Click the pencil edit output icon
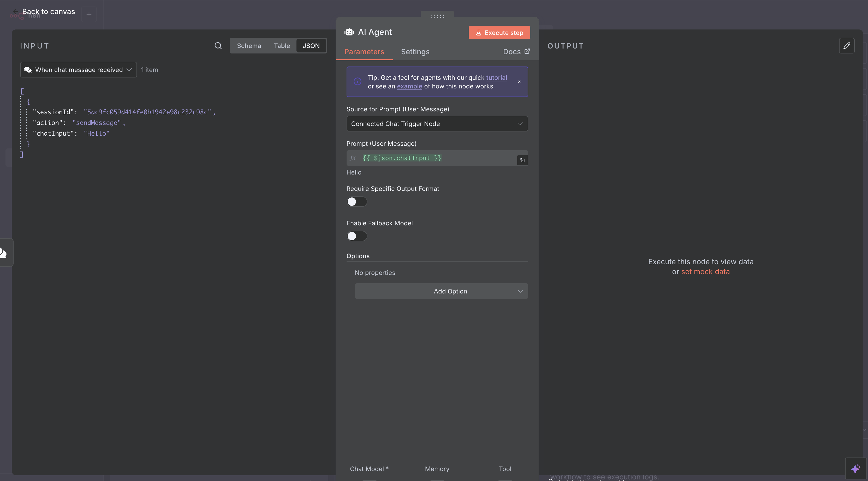 (846, 46)
